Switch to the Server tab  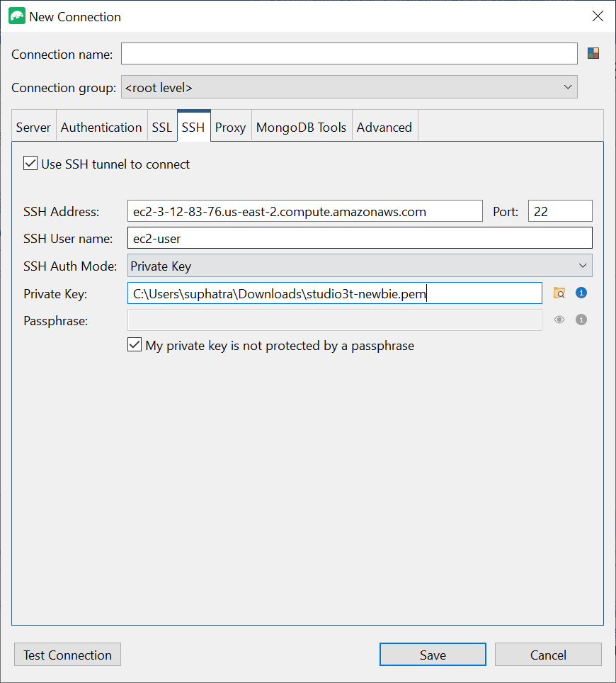pyautogui.click(x=33, y=126)
